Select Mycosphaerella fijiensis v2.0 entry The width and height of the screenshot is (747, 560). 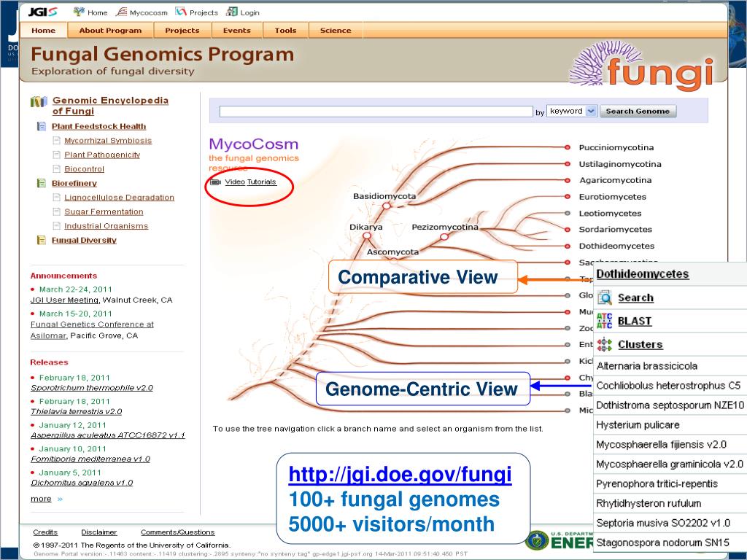(x=670, y=444)
